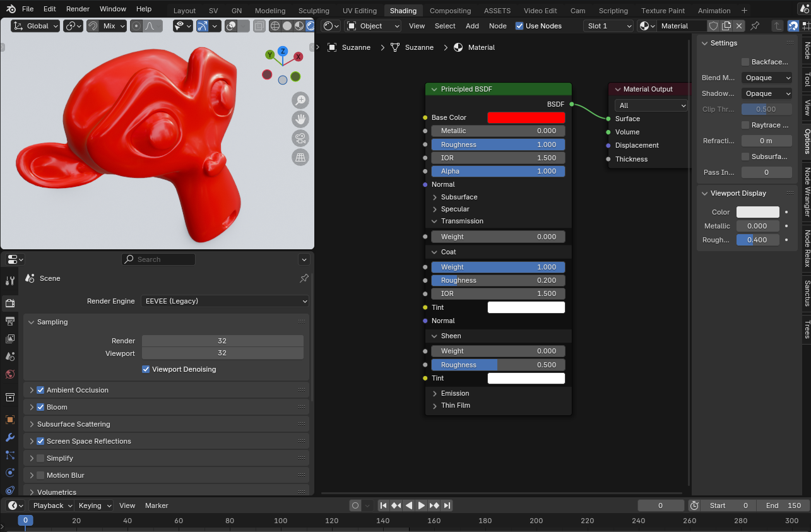Enable Backface Culling checkbox in Settings
This screenshot has width=811, height=532.
point(745,62)
